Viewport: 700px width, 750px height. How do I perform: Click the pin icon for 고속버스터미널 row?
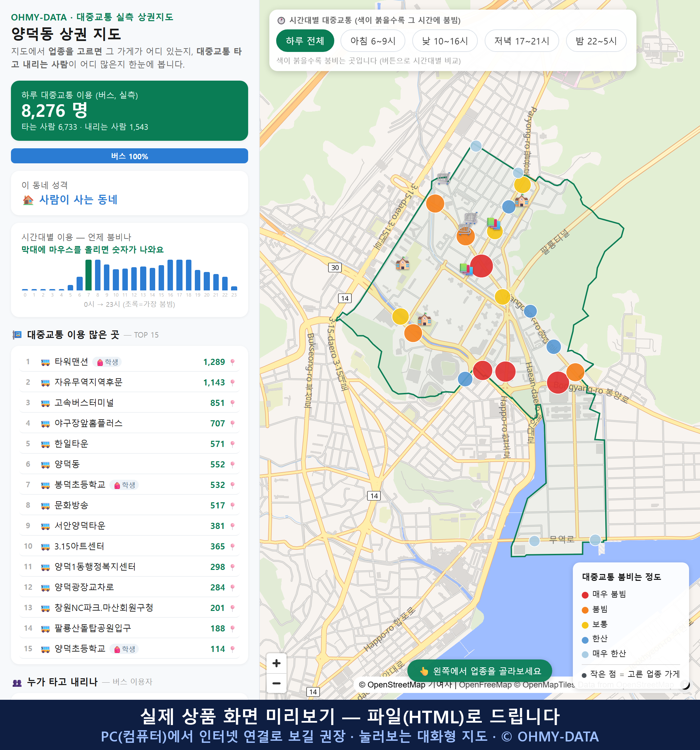[232, 403]
